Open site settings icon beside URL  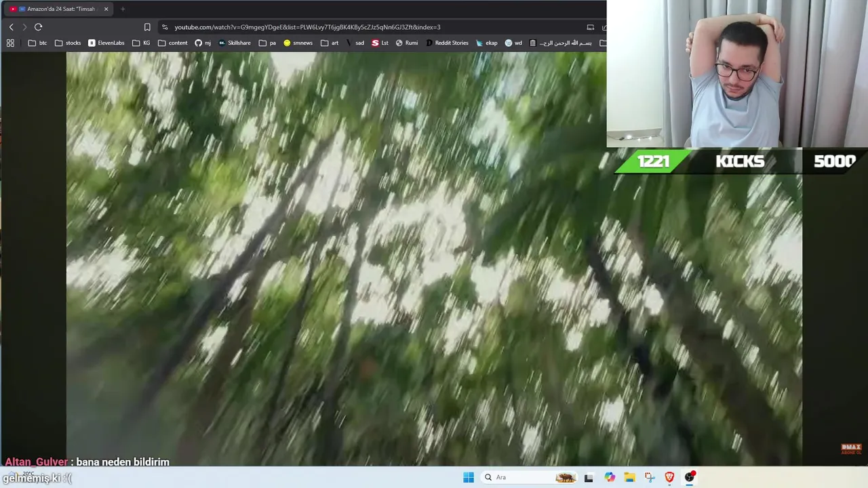point(165,27)
